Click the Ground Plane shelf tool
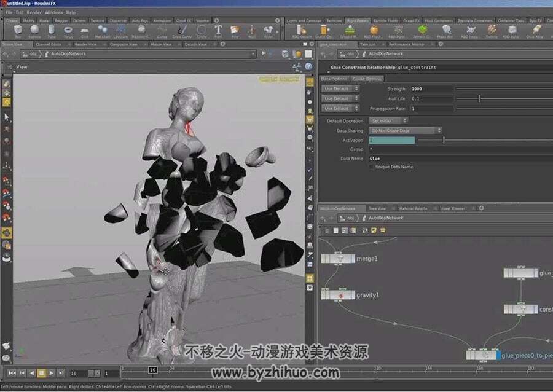 (x=348, y=32)
